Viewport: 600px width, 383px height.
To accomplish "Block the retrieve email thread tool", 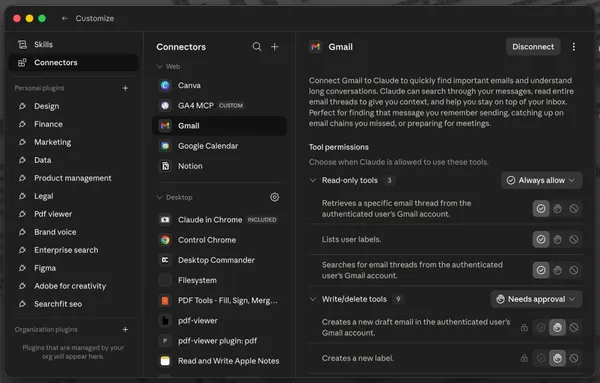I will pos(574,209).
